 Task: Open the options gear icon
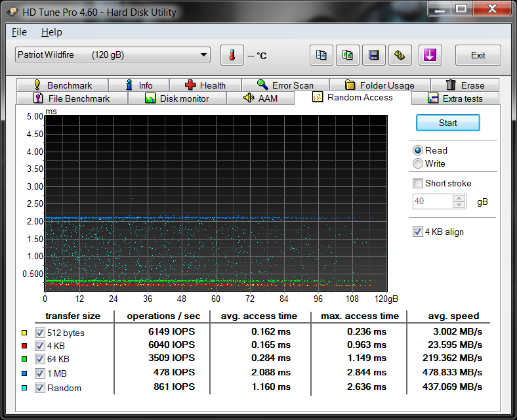point(400,55)
